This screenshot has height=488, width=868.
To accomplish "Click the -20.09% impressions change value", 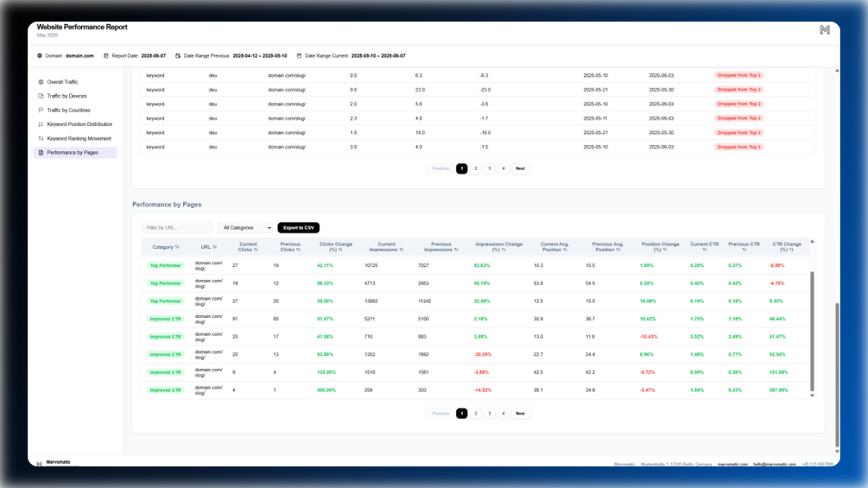I will coord(482,355).
